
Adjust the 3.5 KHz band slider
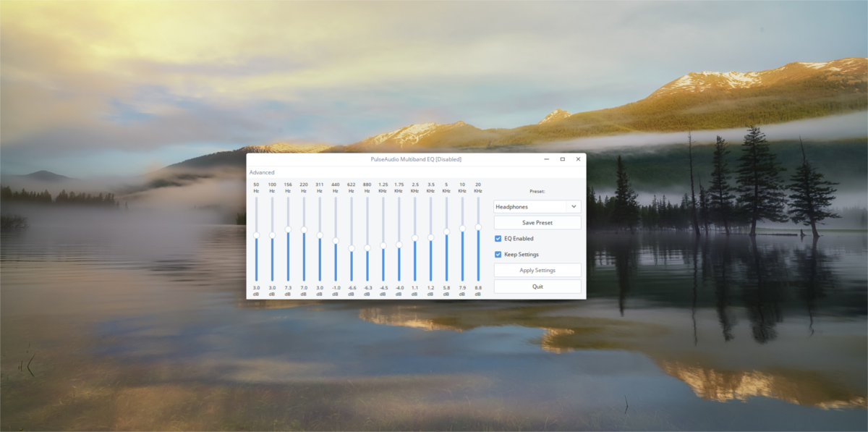(430, 237)
